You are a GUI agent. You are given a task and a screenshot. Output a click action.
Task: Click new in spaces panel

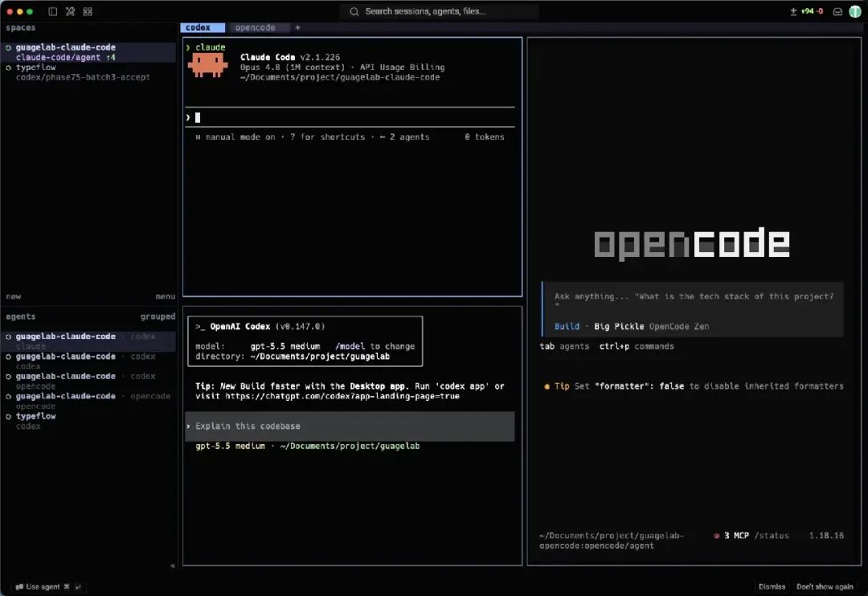pyautogui.click(x=14, y=296)
